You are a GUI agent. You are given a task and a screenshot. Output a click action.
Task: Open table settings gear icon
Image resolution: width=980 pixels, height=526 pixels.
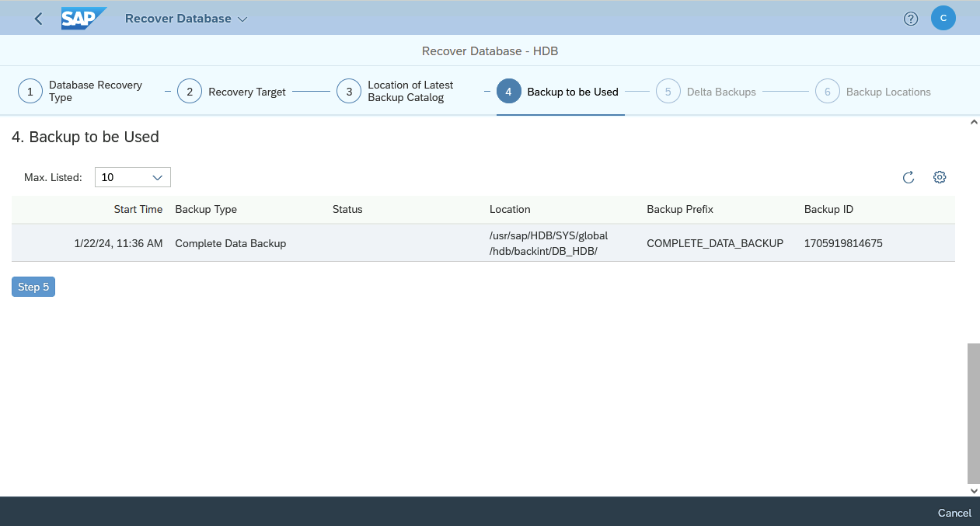(x=940, y=177)
